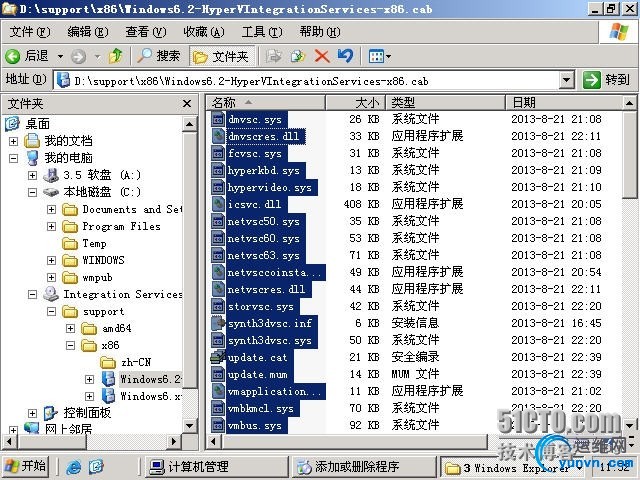Image resolution: width=640 pixels, height=480 pixels.
Task: Click the Copy To toolbar icon
Action: (x=298, y=56)
